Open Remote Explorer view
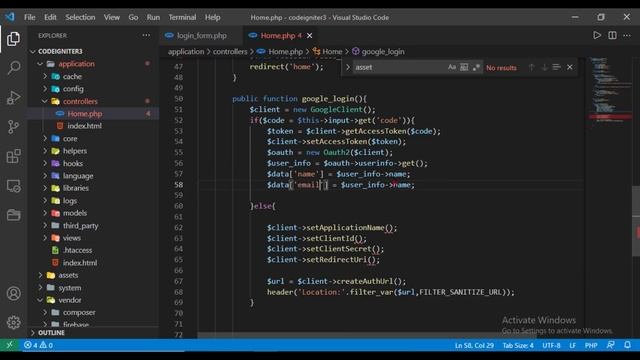 (13, 186)
